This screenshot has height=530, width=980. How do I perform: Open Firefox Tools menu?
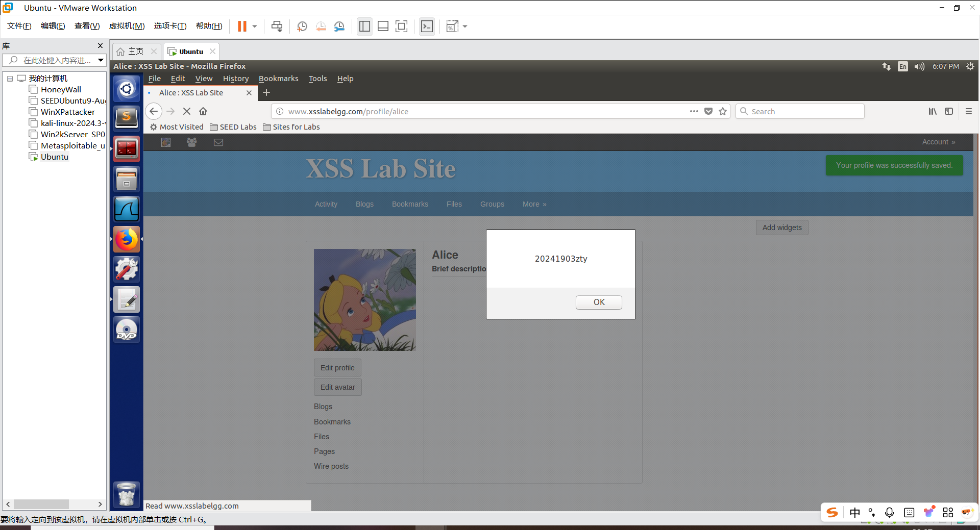click(317, 79)
